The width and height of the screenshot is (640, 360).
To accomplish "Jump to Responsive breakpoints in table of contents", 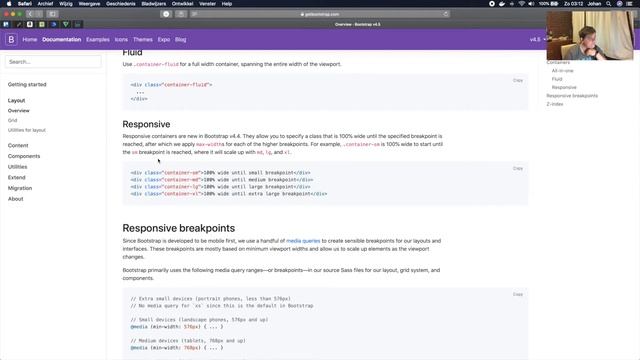I will 572,96.
